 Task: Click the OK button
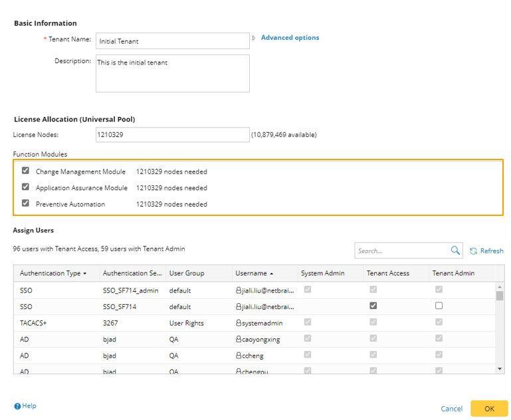pos(489,409)
